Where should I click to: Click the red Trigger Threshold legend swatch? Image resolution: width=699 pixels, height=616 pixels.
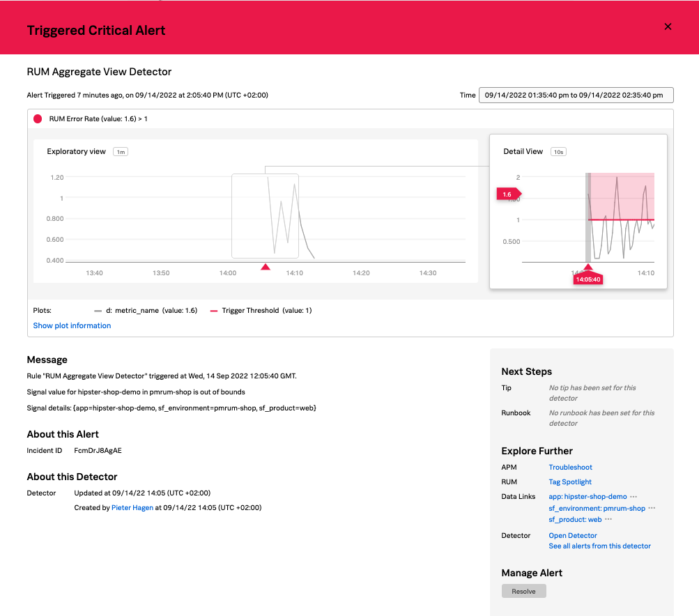click(214, 311)
